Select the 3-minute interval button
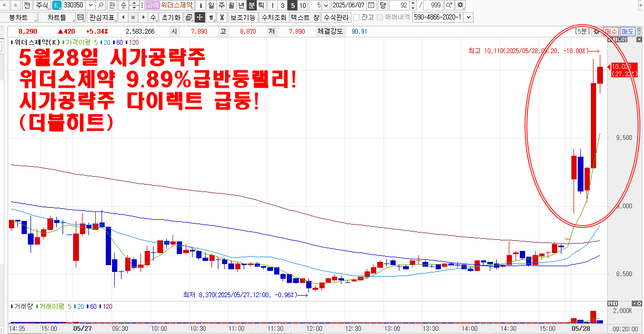This screenshot has width=644, height=334. [x=283, y=5]
